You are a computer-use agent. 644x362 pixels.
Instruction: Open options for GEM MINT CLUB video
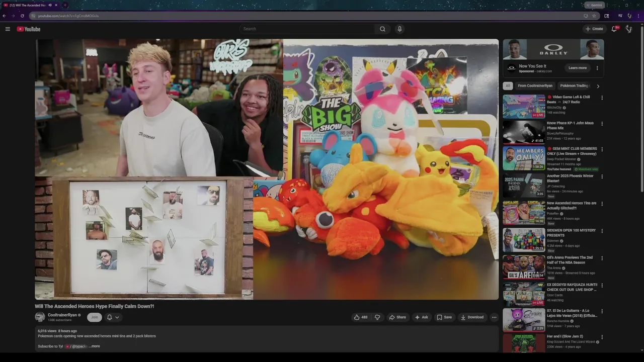tap(602, 150)
